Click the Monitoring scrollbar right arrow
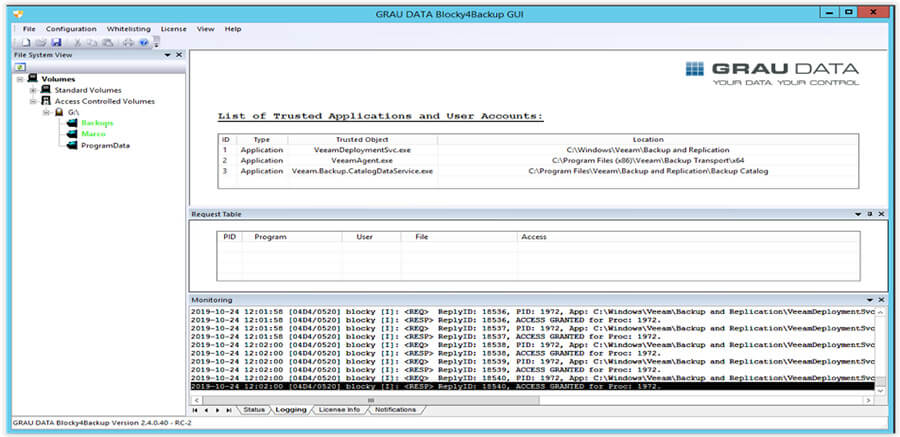The width and height of the screenshot is (900, 437). pyautogui.click(x=868, y=400)
